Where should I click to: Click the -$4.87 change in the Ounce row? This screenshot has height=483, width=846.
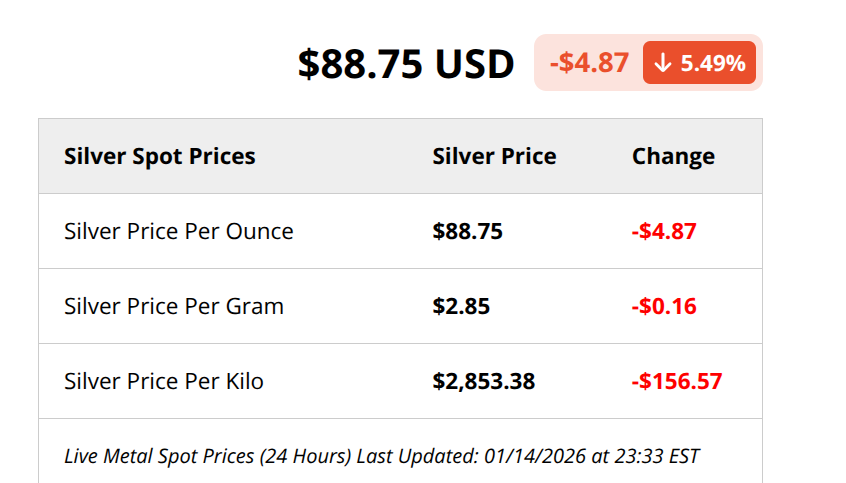point(664,231)
